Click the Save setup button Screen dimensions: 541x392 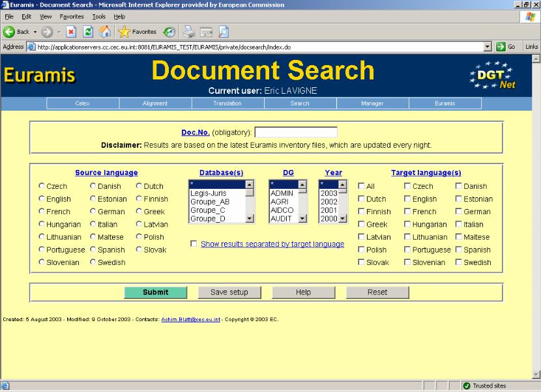pyautogui.click(x=229, y=292)
